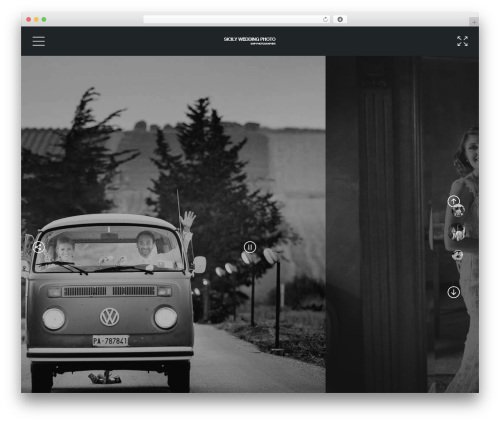The width and height of the screenshot is (500, 423).
Task: Go to previous slide with the up arrow
Action: click(453, 201)
